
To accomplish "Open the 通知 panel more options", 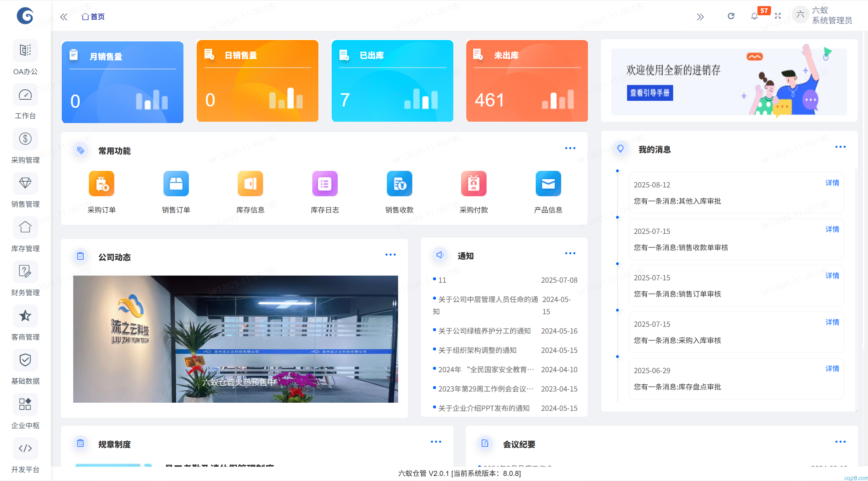I will click(570, 253).
